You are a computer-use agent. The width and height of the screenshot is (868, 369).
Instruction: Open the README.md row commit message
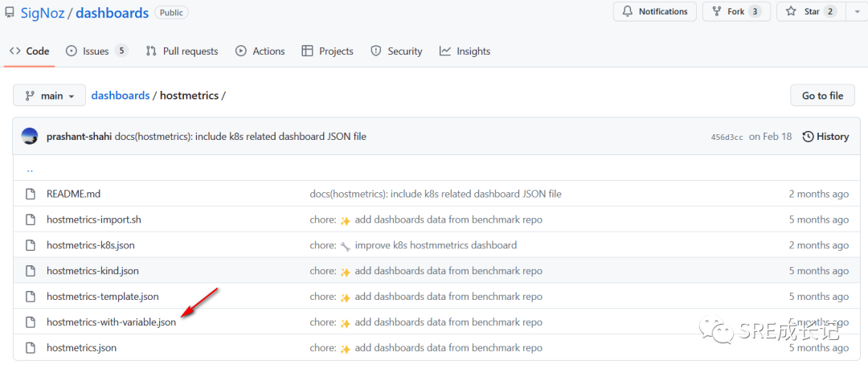coord(436,194)
